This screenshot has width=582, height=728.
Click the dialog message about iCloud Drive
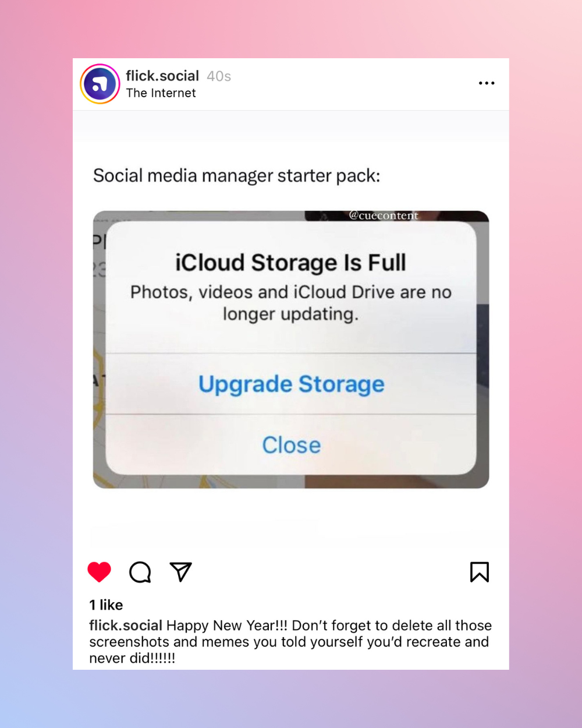(x=290, y=303)
